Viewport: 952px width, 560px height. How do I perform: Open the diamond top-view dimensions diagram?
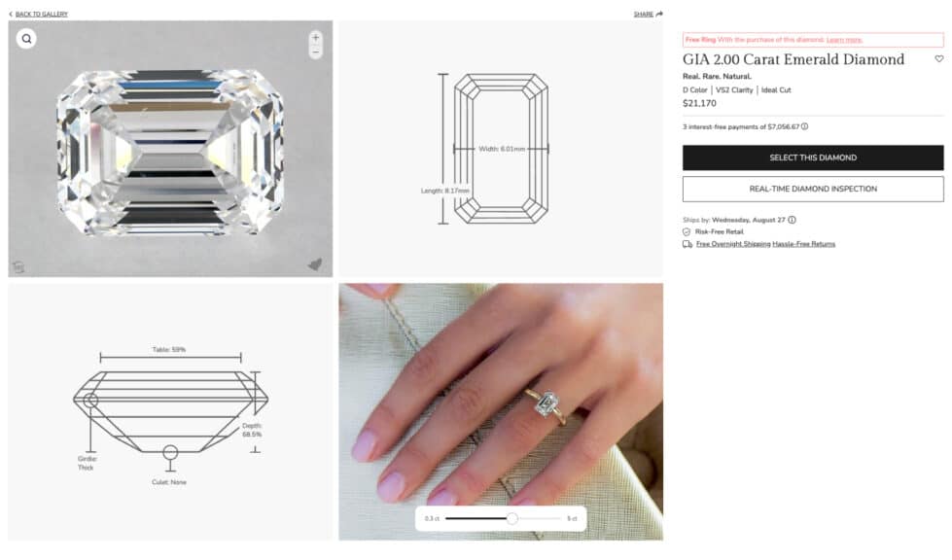[x=501, y=149]
